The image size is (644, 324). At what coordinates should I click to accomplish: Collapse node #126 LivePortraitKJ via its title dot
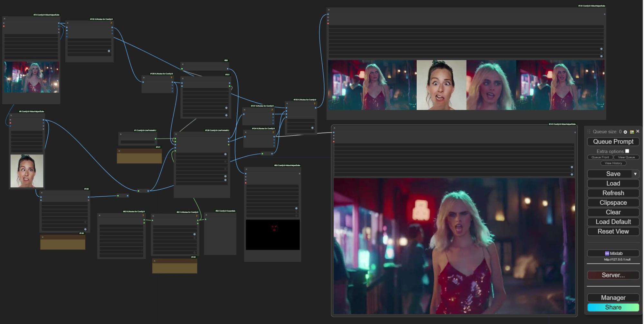pyautogui.click(x=176, y=134)
